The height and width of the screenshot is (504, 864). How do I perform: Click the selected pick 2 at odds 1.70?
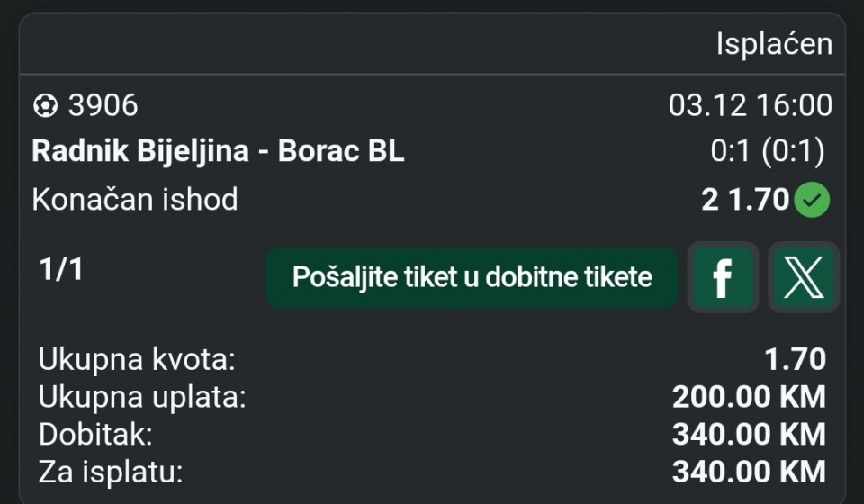pos(745,199)
